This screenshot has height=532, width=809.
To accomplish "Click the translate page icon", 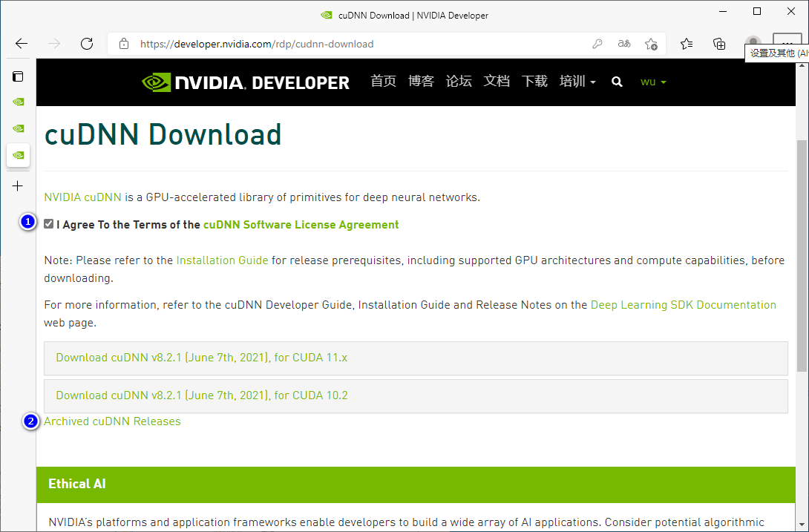I will pyautogui.click(x=624, y=44).
